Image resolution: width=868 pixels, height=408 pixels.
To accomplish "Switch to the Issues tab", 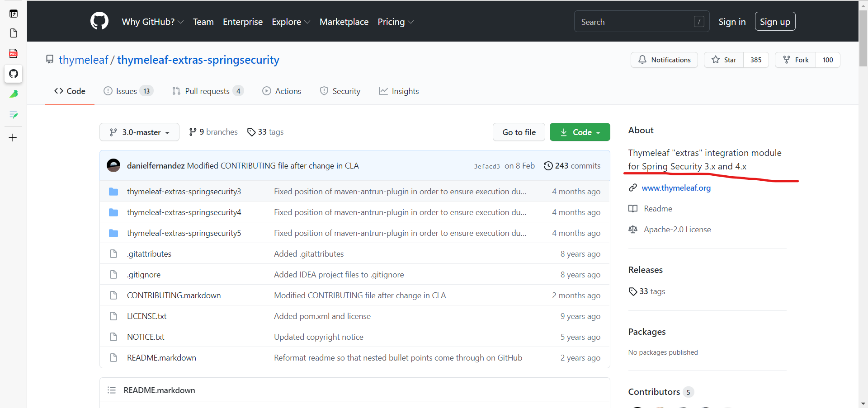I will (x=128, y=91).
